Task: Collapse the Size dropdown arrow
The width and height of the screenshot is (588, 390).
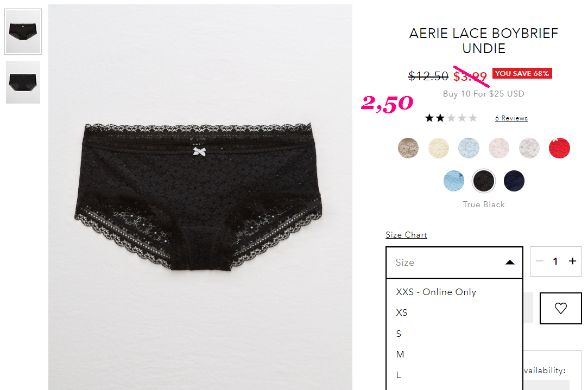Action: pyautogui.click(x=510, y=262)
